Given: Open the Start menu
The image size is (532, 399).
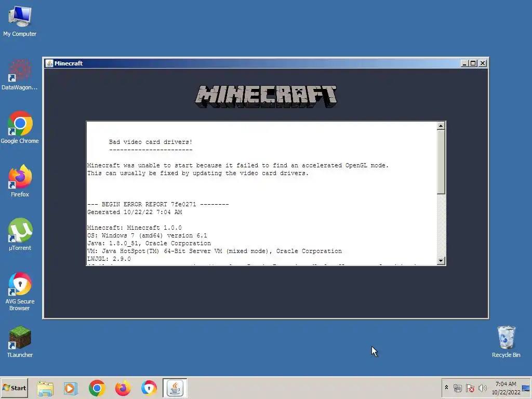Looking at the screenshot, I should 14,388.
